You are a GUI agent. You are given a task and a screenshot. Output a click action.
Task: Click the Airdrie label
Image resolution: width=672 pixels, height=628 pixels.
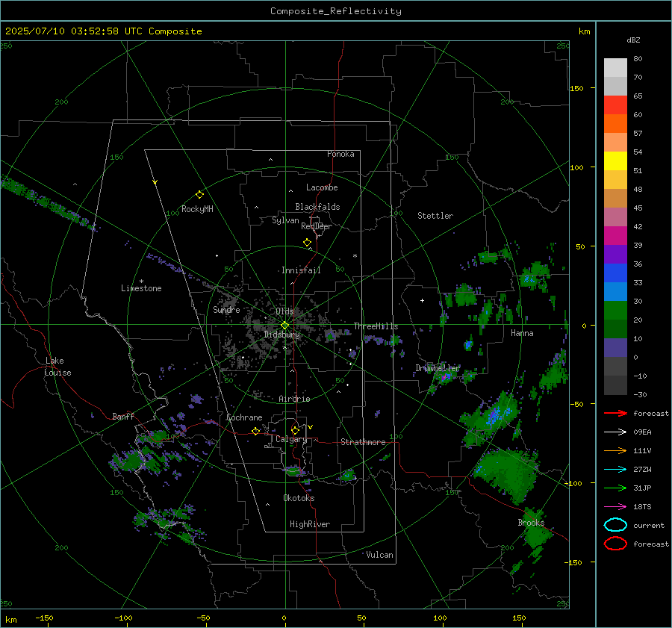tap(294, 399)
